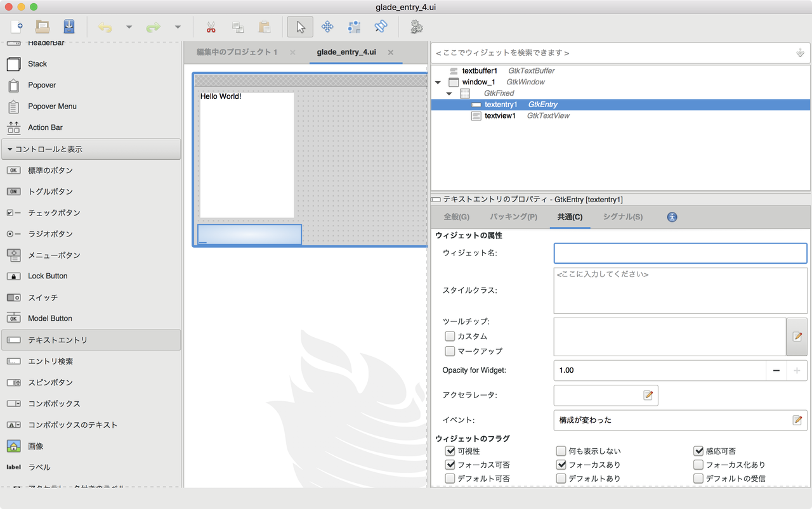812x509 pixels.
Task: Cut the selected widget using the scissors icon
Action: click(x=211, y=27)
